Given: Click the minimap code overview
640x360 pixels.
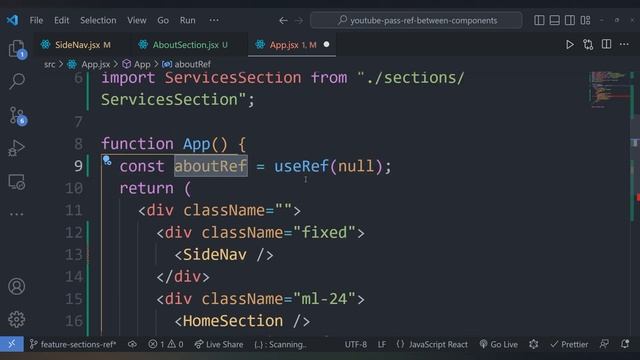Looking at the screenshot, I should pyautogui.click(x=609, y=90).
